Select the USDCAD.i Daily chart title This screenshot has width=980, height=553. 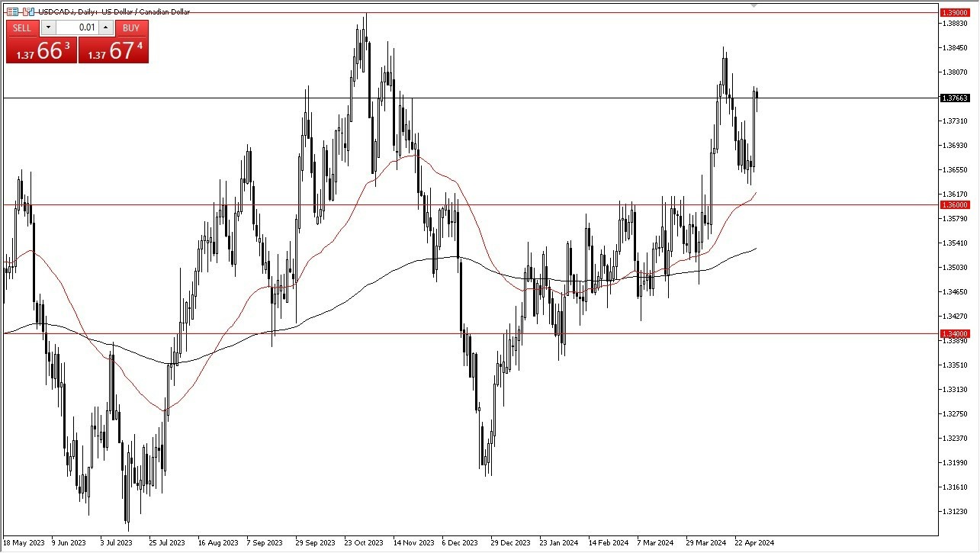pos(113,11)
